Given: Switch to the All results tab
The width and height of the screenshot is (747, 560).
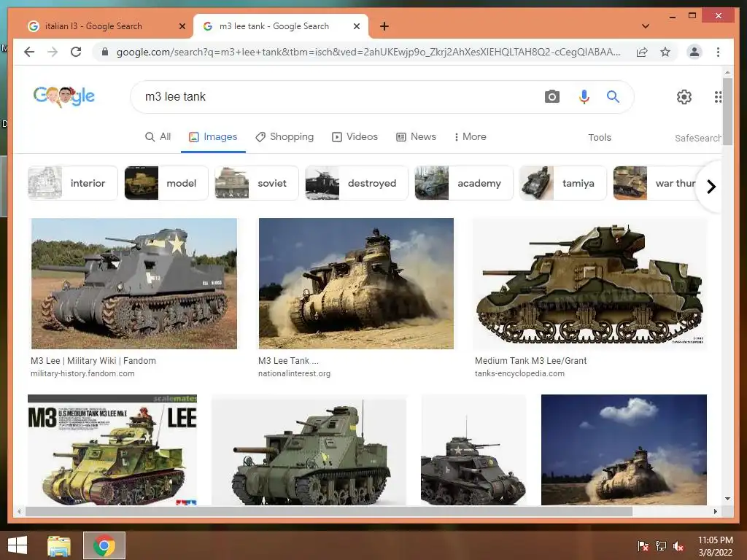Looking at the screenshot, I should [x=158, y=137].
